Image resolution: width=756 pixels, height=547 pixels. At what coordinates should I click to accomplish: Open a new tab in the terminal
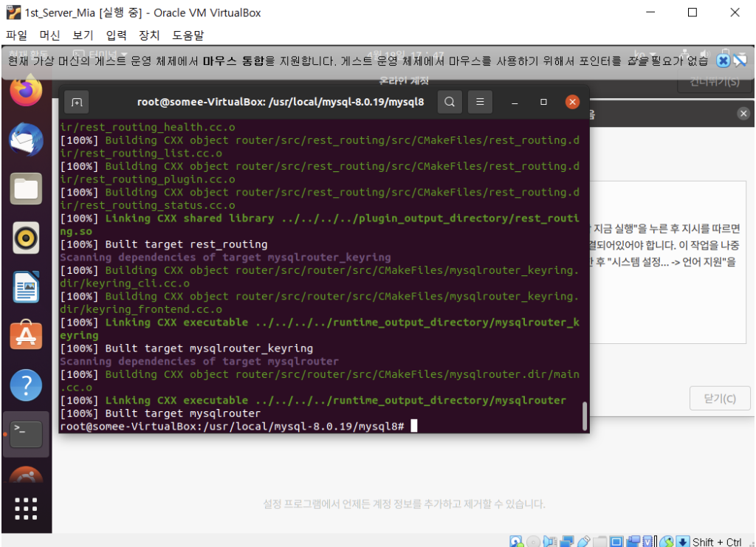pyautogui.click(x=77, y=102)
